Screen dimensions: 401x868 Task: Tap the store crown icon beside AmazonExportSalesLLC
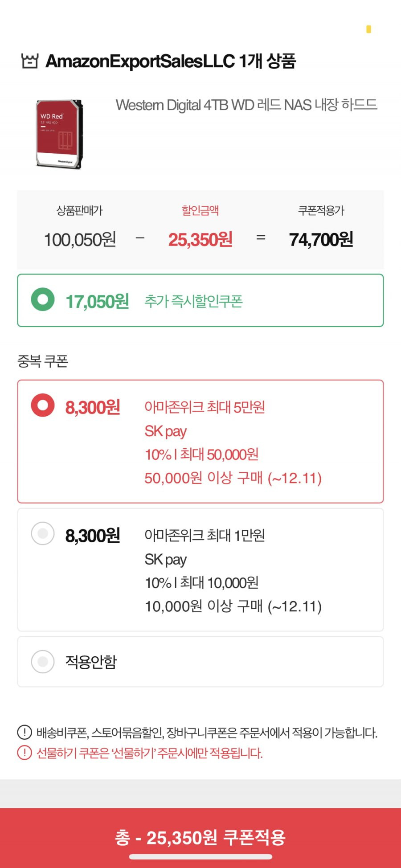30,61
